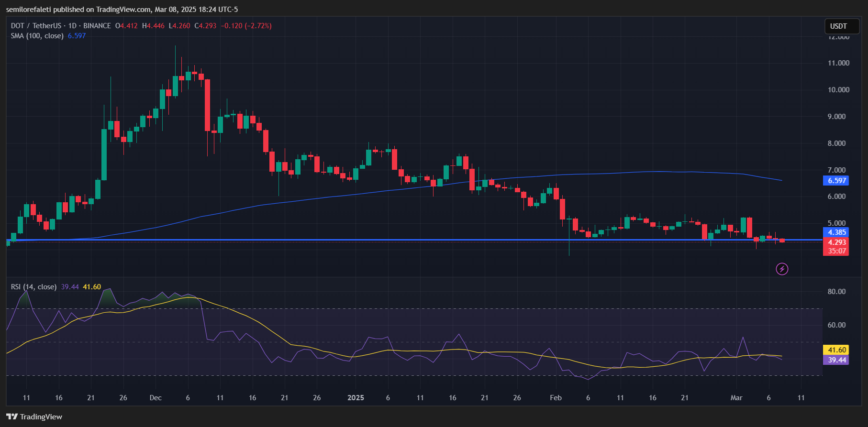
Task: Click the RSI (14, close) indicator legend
Action: 34,287
